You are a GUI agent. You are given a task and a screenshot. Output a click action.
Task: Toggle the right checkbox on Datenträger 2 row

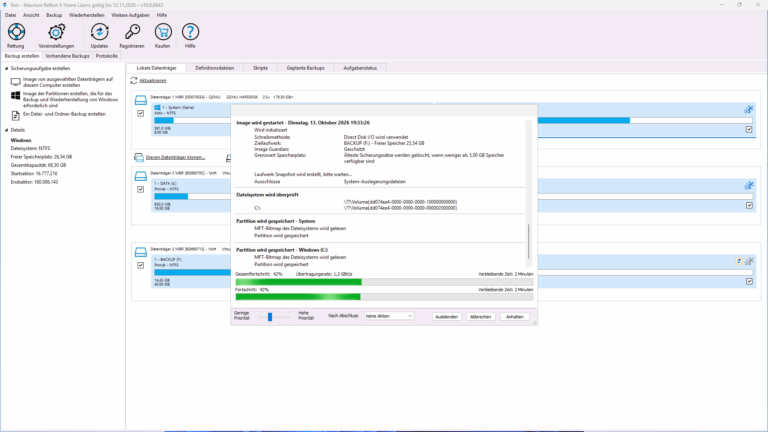point(749,205)
